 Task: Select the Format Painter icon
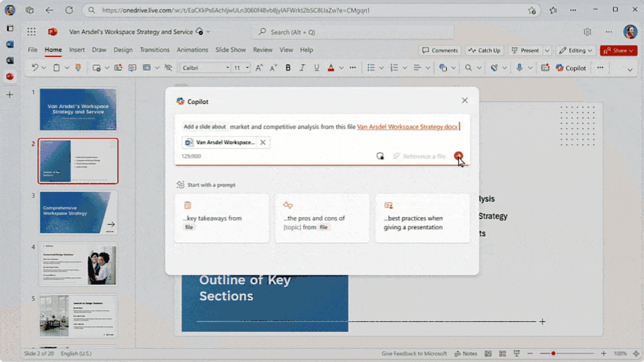[78, 68]
